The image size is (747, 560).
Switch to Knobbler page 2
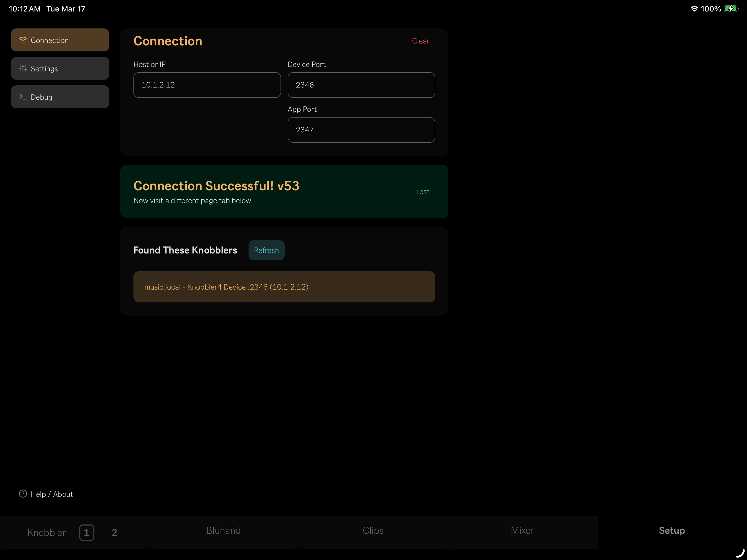114,532
